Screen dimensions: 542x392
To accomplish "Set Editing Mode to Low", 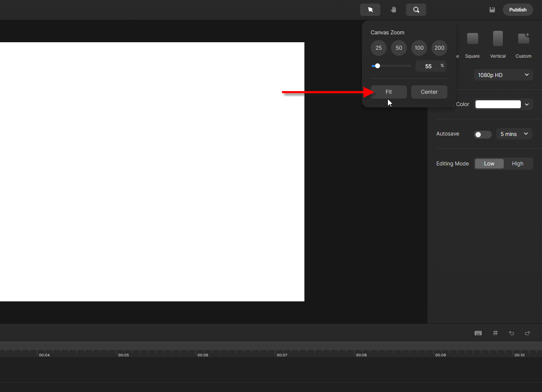I will [x=489, y=164].
